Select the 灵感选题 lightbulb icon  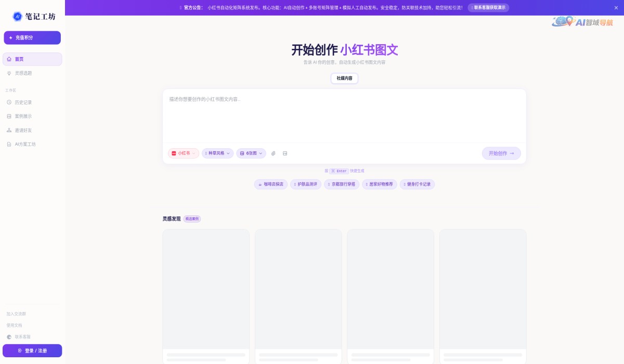coord(9,73)
